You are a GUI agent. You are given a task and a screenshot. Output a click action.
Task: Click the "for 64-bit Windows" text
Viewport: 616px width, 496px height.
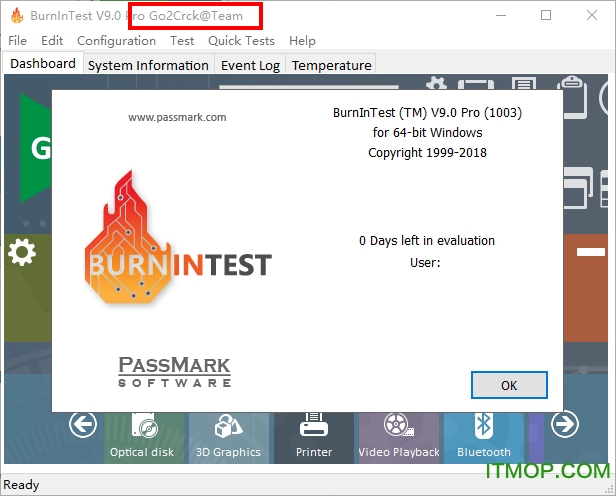click(x=427, y=132)
